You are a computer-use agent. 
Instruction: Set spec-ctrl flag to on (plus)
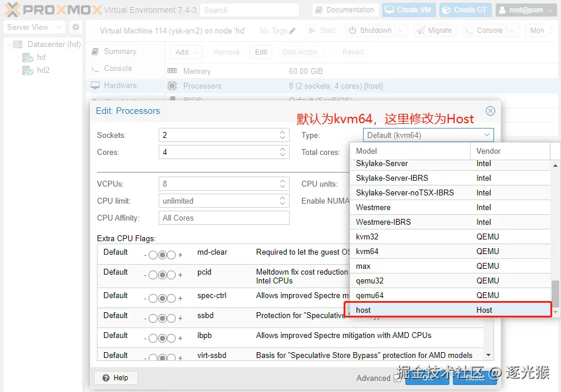click(172, 298)
